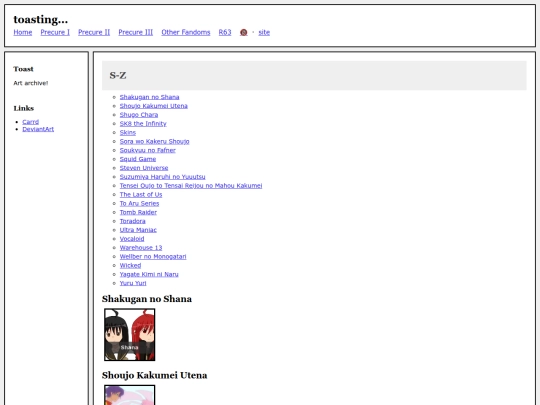Jump to Soukyuu no Fafner
540x405 pixels.
coord(148,150)
